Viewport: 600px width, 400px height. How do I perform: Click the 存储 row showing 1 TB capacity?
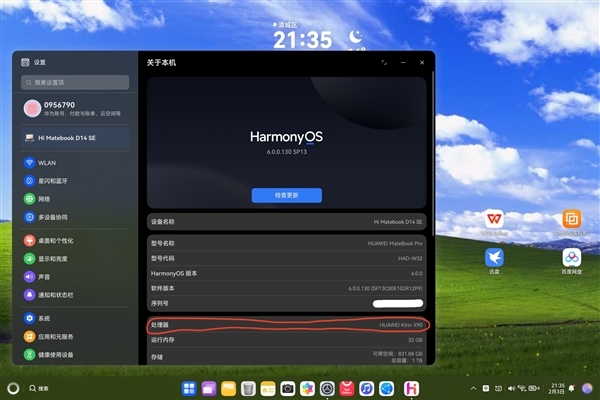[287, 357]
